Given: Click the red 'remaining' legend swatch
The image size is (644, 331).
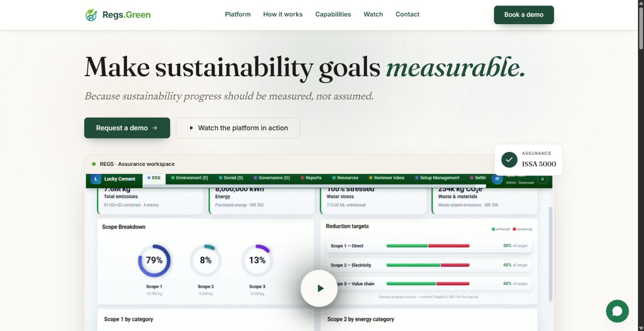Looking at the screenshot, I should 514,229.
